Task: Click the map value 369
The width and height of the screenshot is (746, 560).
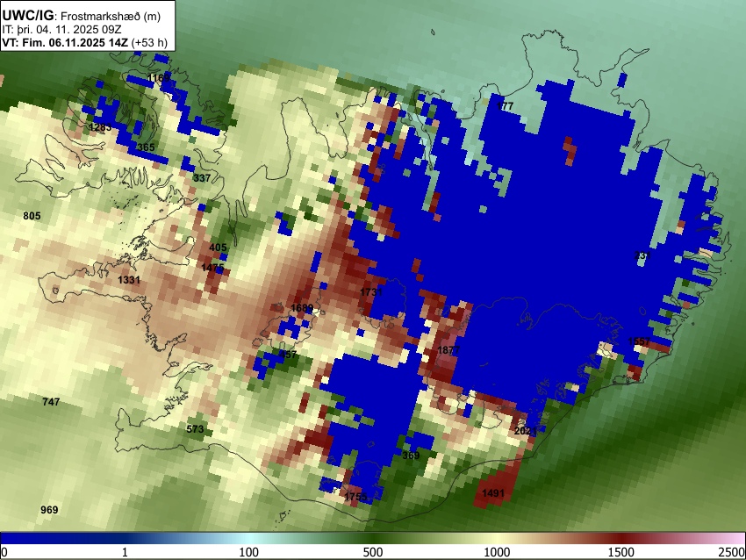Action: pos(411,456)
